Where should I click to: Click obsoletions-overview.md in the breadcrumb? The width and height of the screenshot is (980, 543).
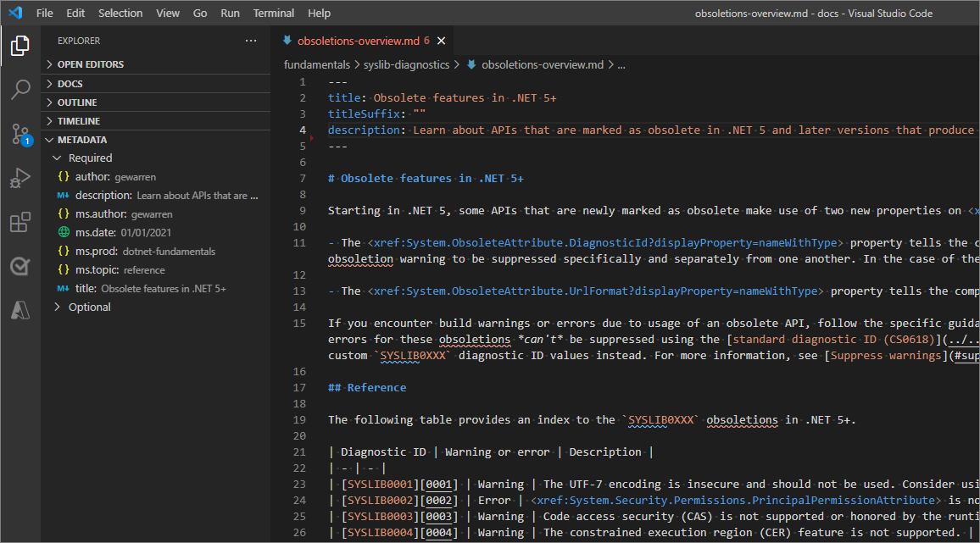point(543,64)
